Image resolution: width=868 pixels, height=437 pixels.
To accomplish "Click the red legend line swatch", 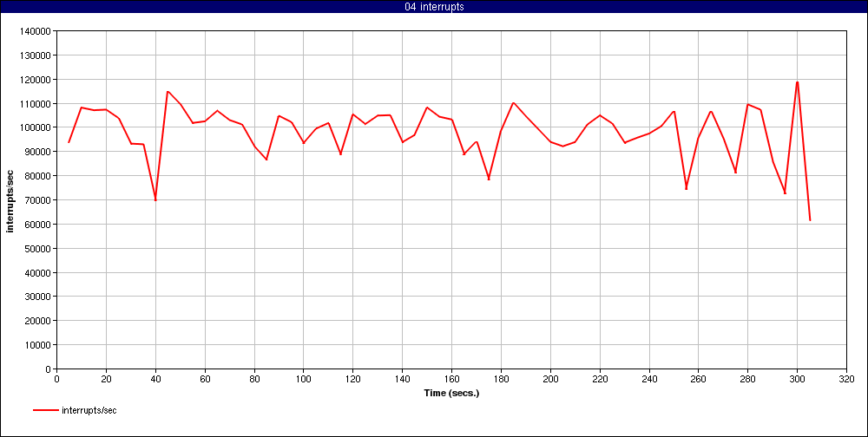I will tap(45, 410).
